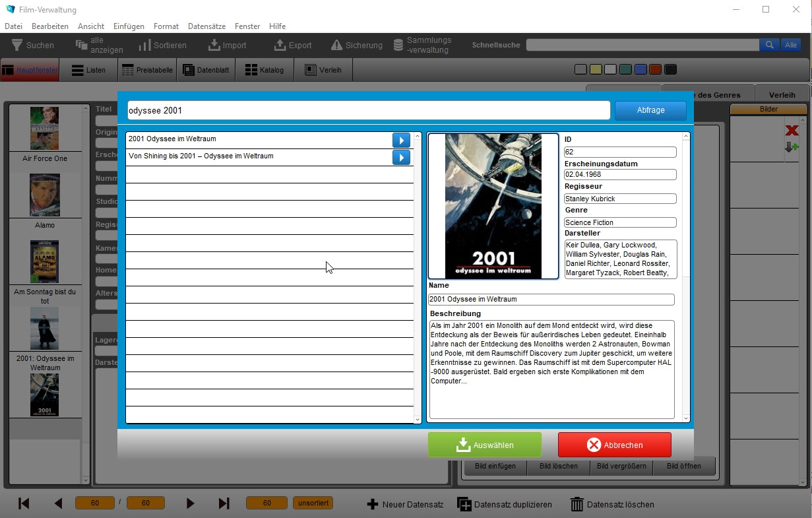
Task: Select the blue color theme swatch
Action: [x=640, y=69]
